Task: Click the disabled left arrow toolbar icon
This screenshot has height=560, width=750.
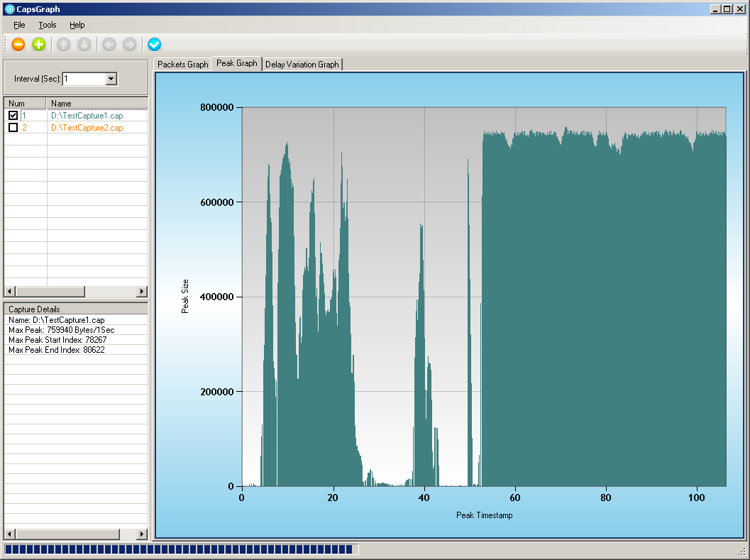Action: 109,45
